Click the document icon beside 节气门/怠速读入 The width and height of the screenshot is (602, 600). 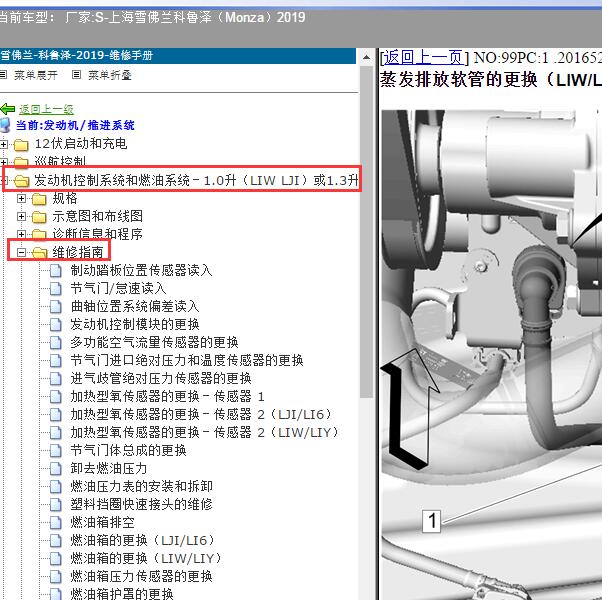(x=56, y=289)
